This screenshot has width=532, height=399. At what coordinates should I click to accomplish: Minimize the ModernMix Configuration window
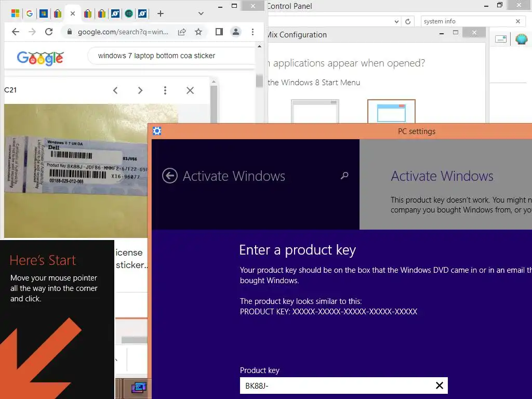click(x=442, y=33)
